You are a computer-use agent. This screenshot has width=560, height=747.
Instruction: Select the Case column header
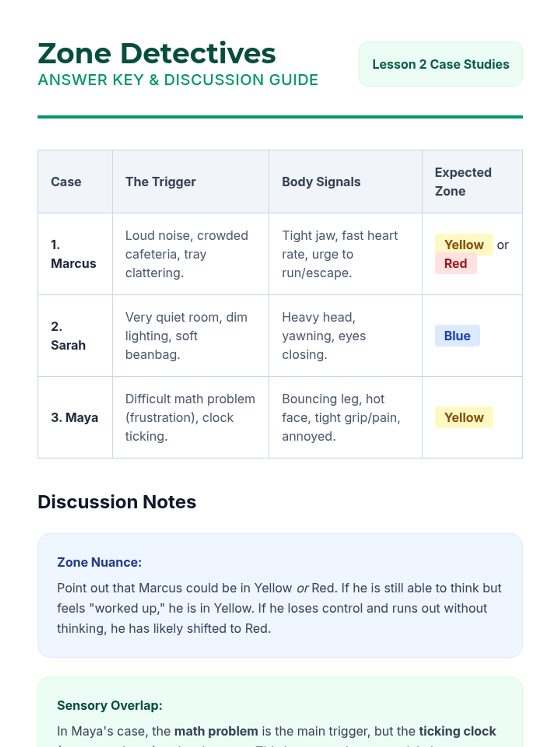pos(66,182)
